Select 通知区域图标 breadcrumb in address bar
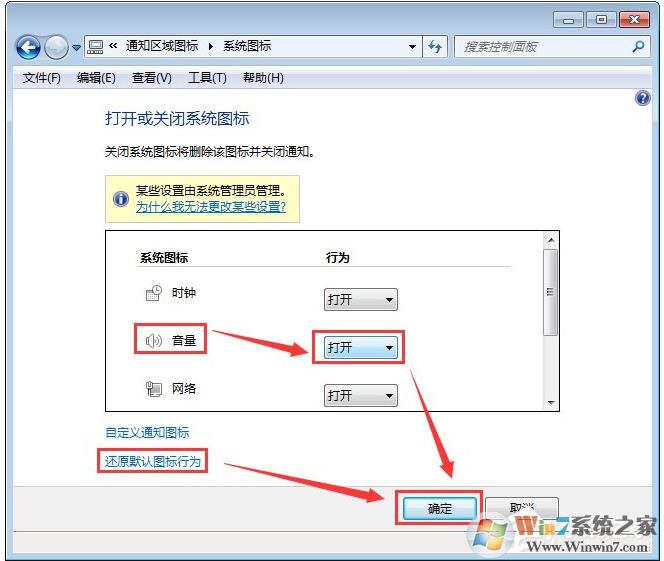Screen dimensions: 664x561 coord(162,46)
